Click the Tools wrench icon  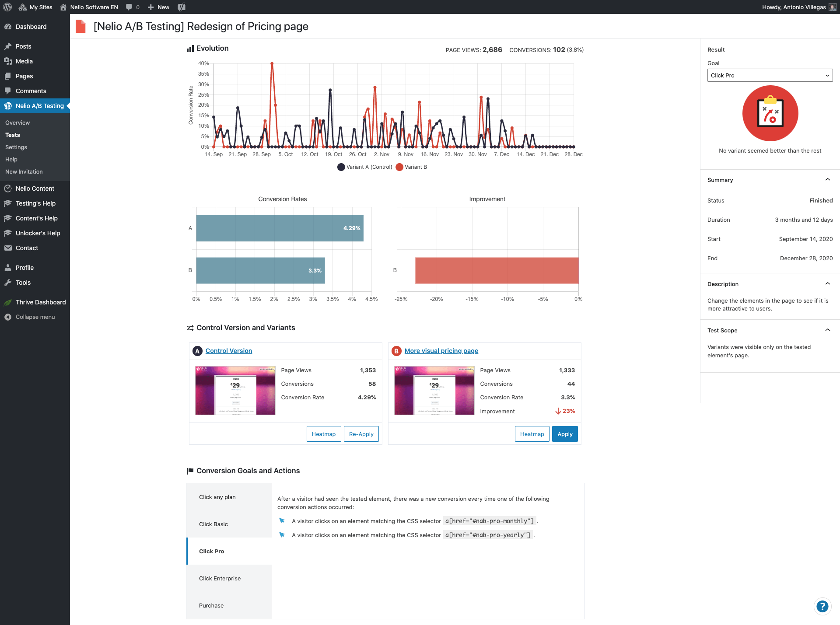pyautogui.click(x=8, y=283)
